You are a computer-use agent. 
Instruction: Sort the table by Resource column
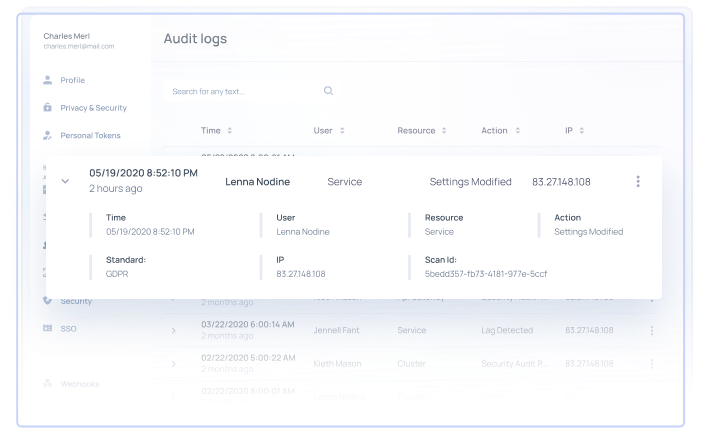coord(445,130)
